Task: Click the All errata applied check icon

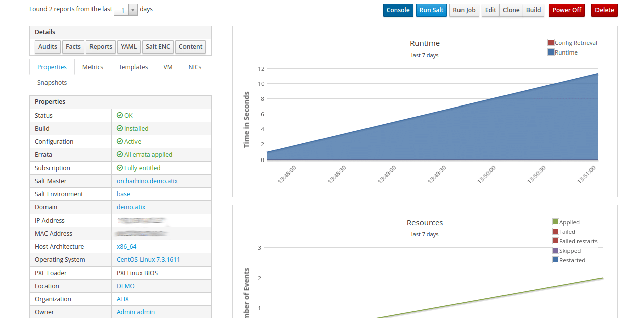Action: click(x=120, y=154)
